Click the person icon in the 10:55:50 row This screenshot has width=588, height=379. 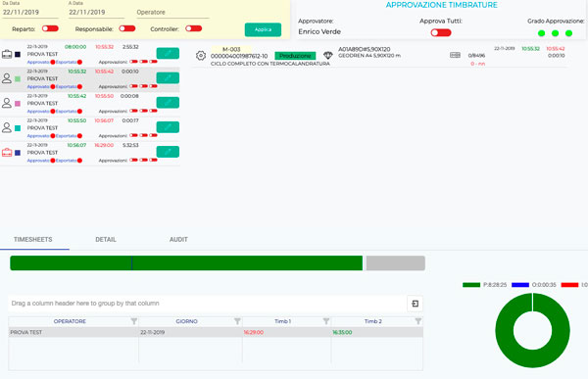(x=7, y=128)
